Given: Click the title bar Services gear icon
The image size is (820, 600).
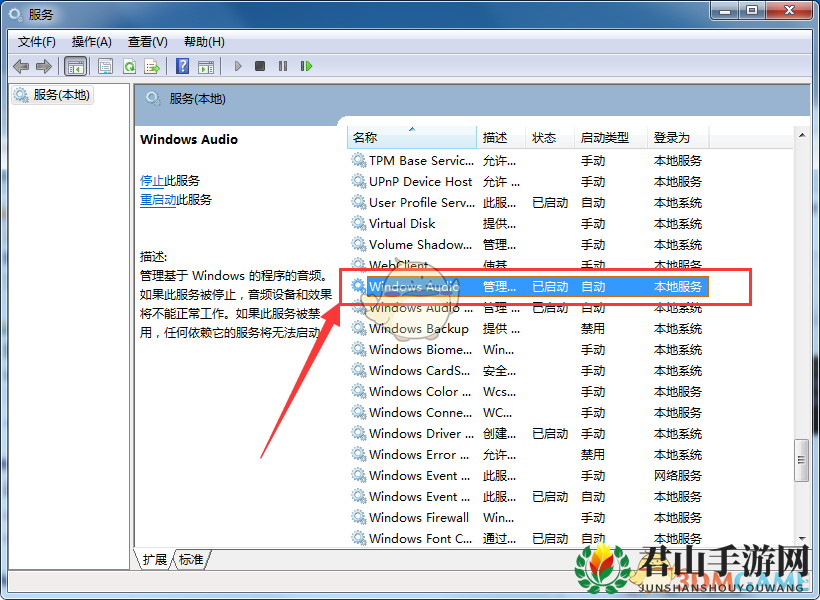Looking at the screenshot, I should click(x=16, y=14).
